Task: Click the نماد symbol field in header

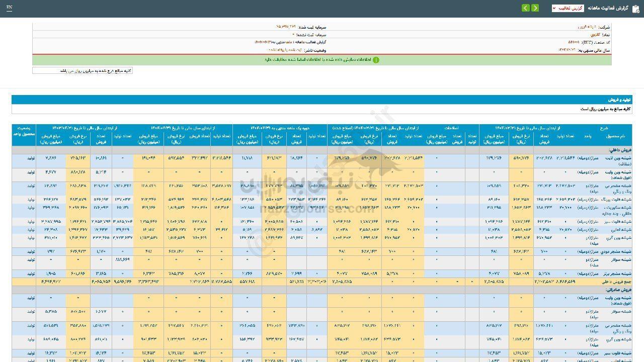Action: (600, 35)
